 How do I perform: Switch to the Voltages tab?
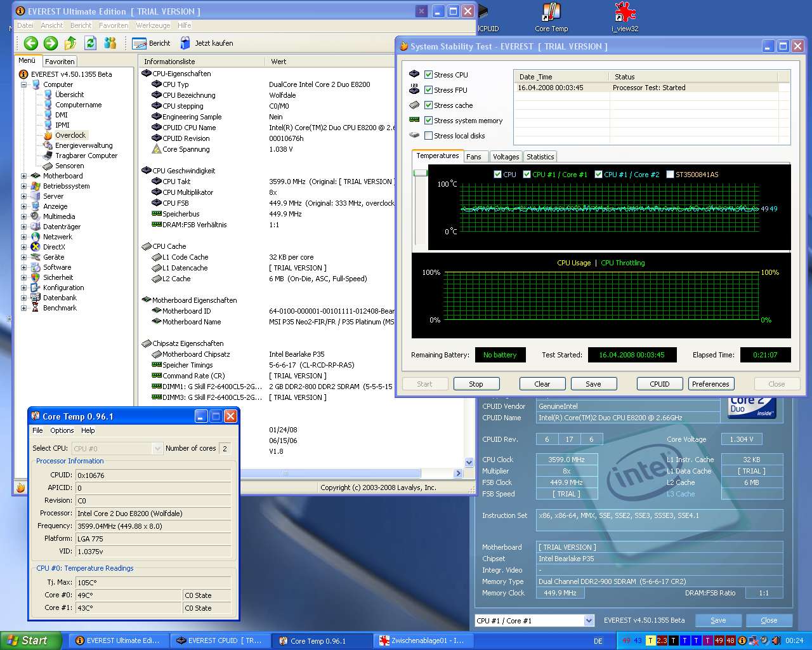pyautogui.click(x=506, y=157)
